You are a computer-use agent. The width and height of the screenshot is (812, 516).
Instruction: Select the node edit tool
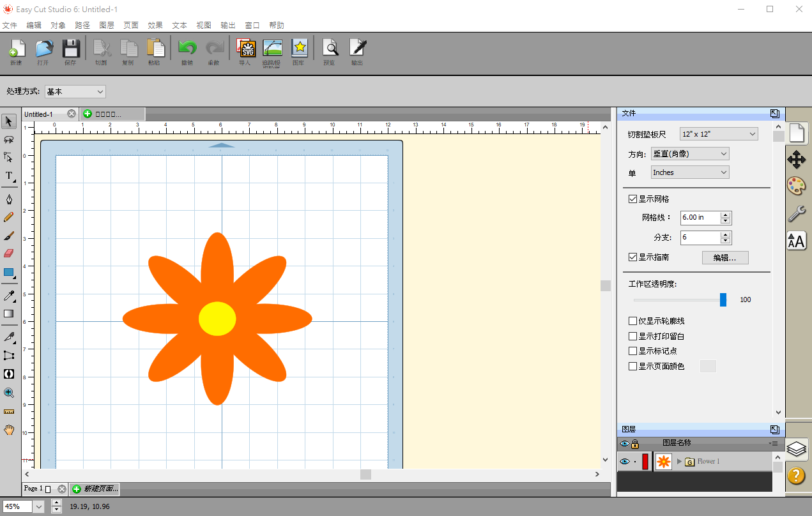[x=9, y=157]
